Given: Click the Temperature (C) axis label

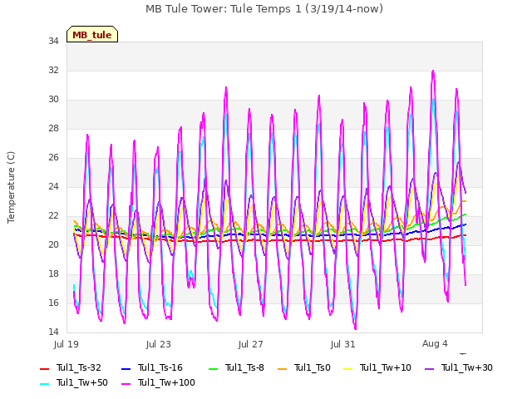Looking at the screenshot, I should (11, 187).
